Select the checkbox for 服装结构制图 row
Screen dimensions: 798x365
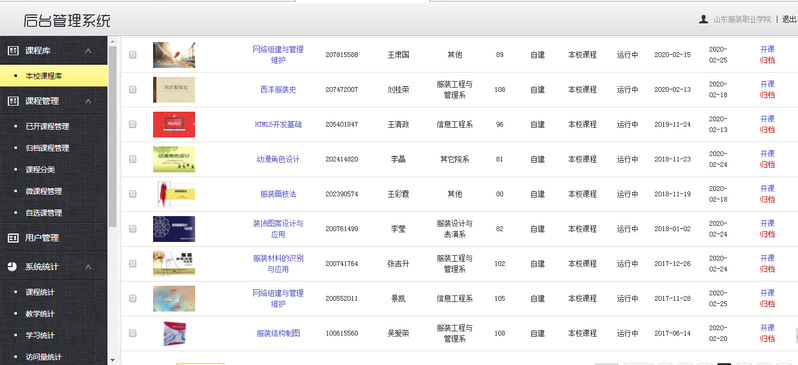coord(133,333)
